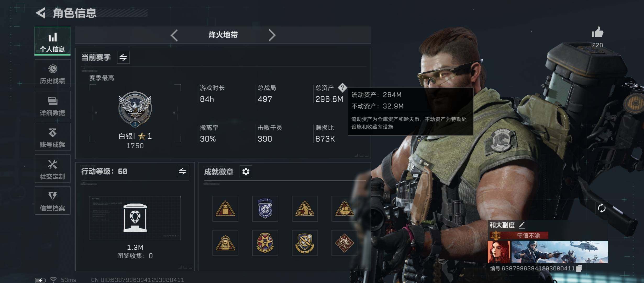Rotate character with the refresh icon
The width and height of the screenshot is (644, 283).
602,208
